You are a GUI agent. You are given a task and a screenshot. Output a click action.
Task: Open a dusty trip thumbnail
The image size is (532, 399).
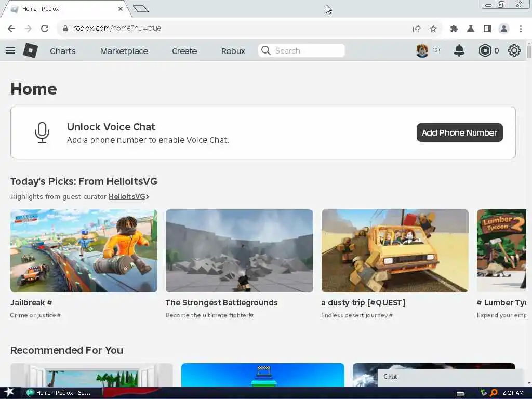(395, 251)
